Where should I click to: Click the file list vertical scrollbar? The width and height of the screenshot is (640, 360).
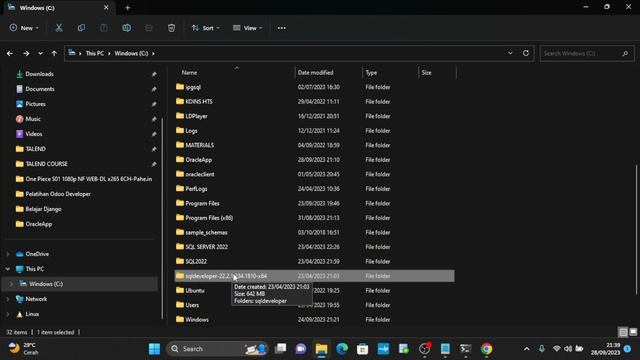tap(637, 229)
